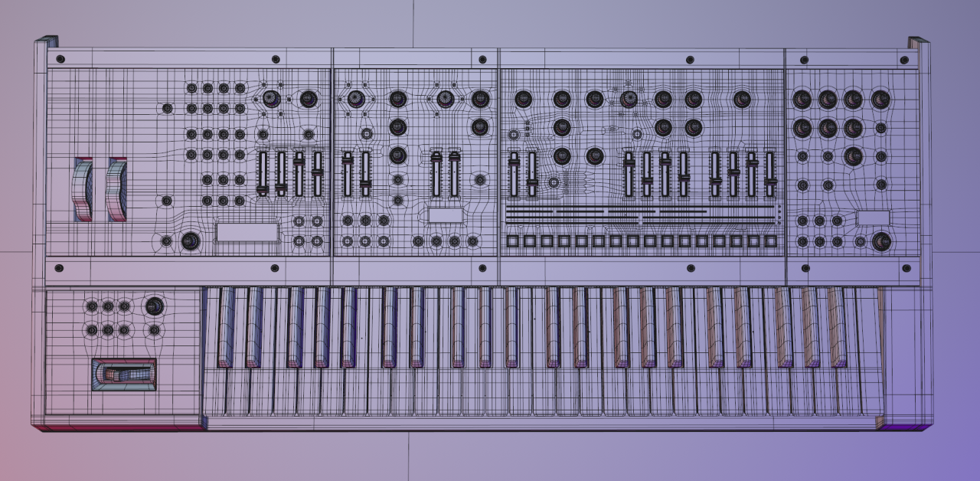Click the top-left knob of the far-right panel
This screenshot has width=980, height=481.
(802, 100)
